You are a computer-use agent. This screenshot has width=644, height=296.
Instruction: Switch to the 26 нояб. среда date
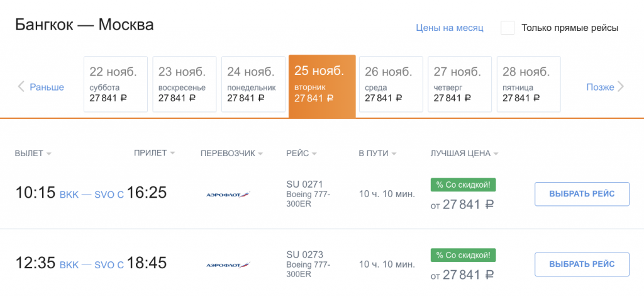click(x=391, y=84)
